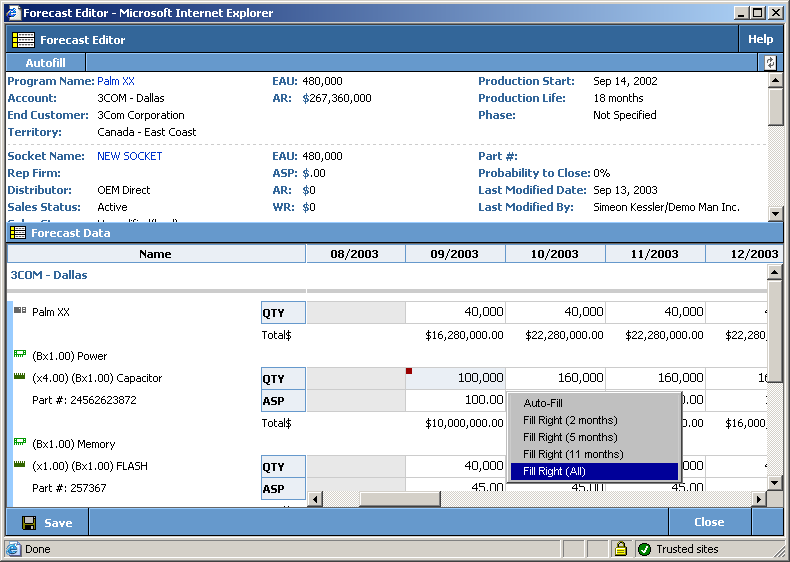
Task: Click the 08/2003 column header
Action: pos(355,254)
